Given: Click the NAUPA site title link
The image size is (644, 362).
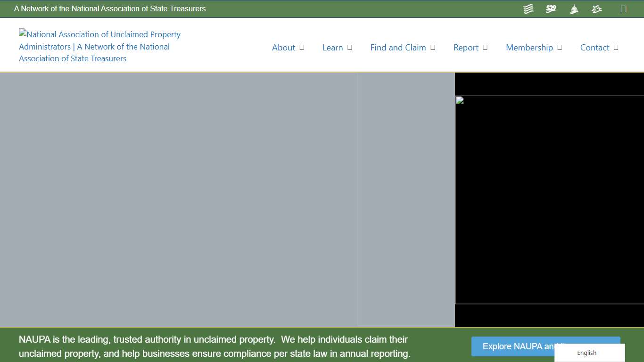Looking at the screenshot, I should point(99,46).
